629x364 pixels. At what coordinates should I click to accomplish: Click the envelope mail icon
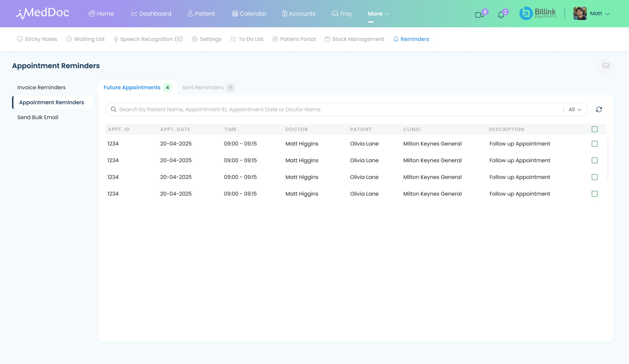coord(606,66)
